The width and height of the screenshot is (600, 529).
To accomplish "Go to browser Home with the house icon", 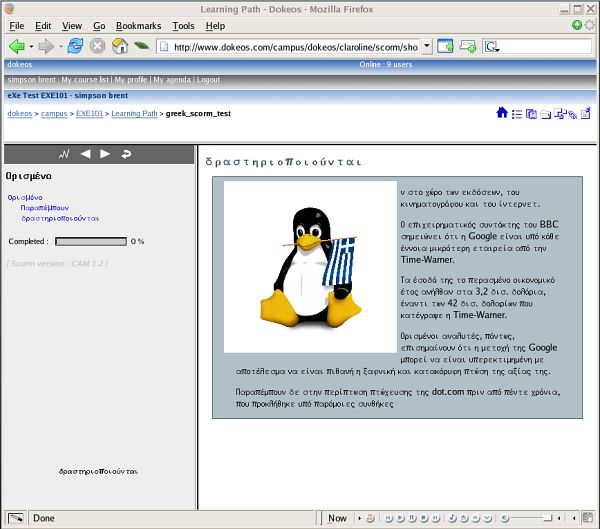I will coord(120,46).
